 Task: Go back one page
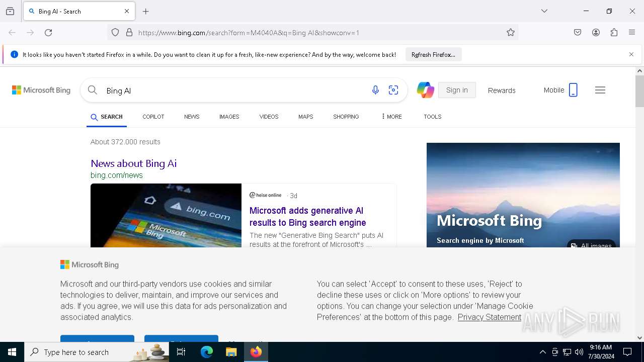click(12, 33)
